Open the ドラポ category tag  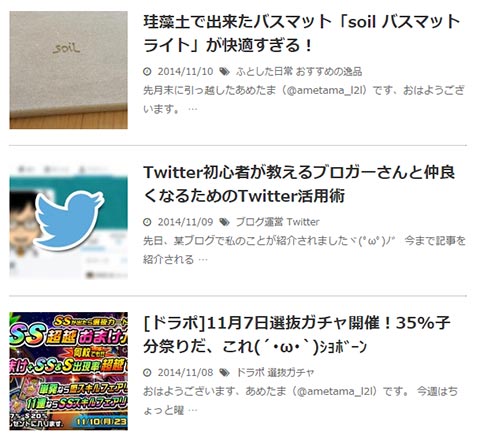[250, 373]
